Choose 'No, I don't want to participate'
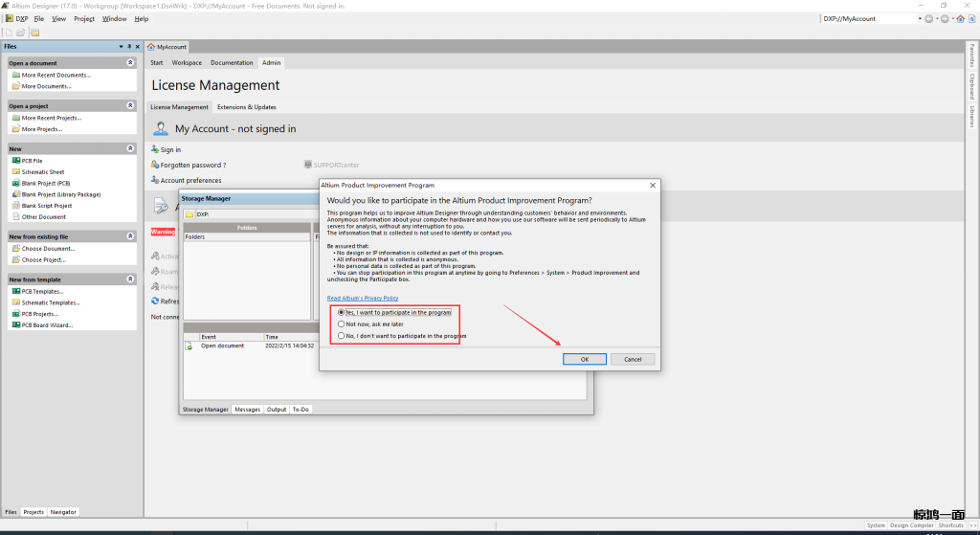This screenshot has height=535, width=980. (341, 336)
